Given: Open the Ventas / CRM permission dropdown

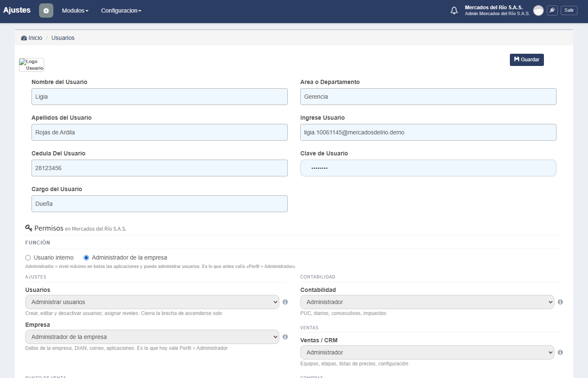Looking at the screenshot, I should (x=427, y=352).
